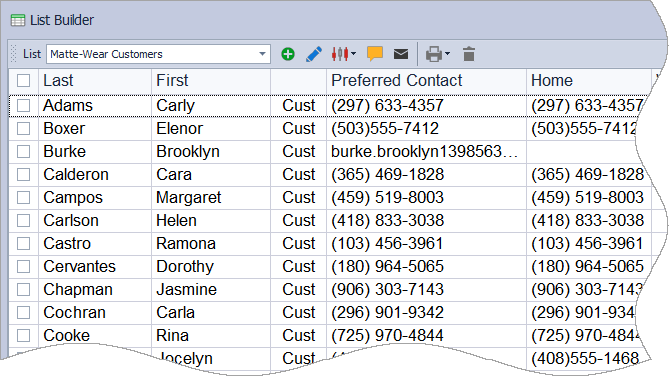669x377 pixels.
Task: Sort by the Last column header
Action: click(95, 81)
